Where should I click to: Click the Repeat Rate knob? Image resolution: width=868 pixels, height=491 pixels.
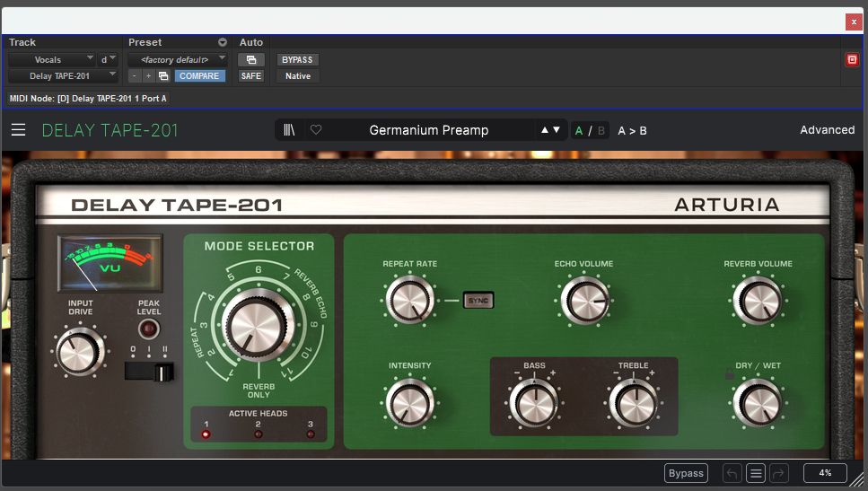click(409, 300)
